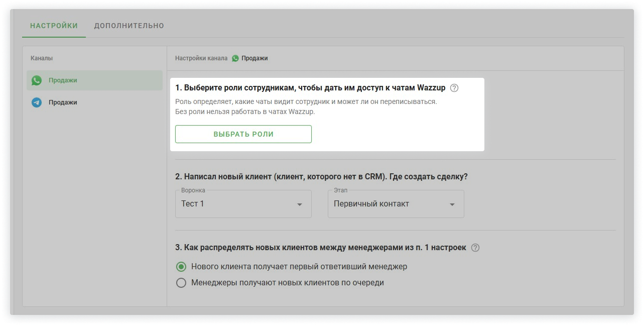Click the 'Продажи' channel name in the settings header
644x326 pixels.
tap(254, 58)
